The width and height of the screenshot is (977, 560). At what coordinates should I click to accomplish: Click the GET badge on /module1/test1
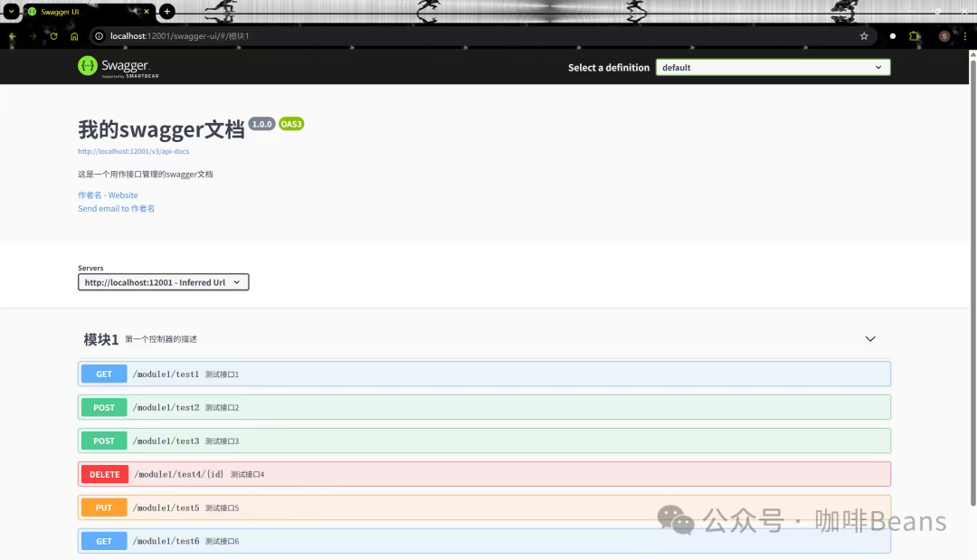pyautogui.click(x=103, y=373)
